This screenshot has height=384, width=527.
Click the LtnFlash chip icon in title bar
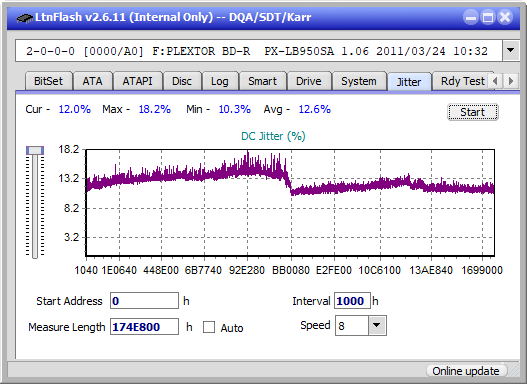25,17
